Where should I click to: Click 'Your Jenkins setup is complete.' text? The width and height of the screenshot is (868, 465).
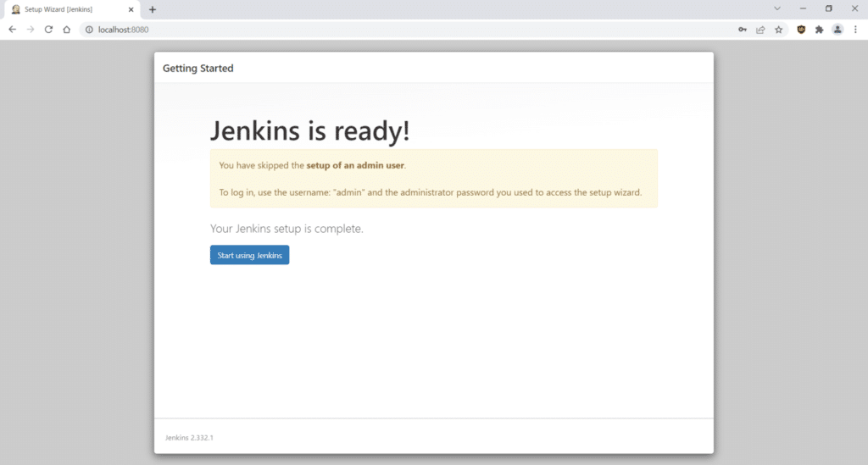click(287, 229)
